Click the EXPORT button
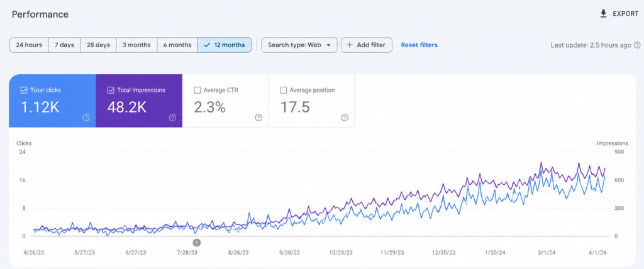 pyautogui.click(x=619, y=14)
